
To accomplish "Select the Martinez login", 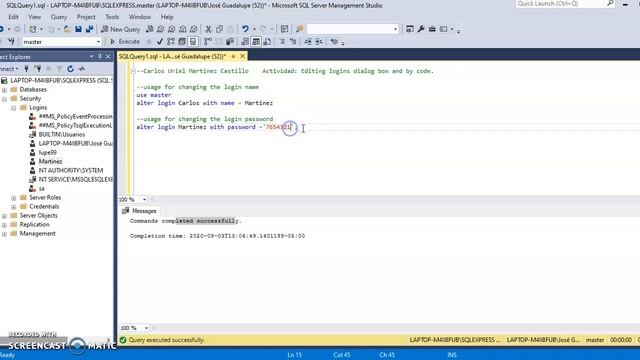I will click(x=50, y=161).
